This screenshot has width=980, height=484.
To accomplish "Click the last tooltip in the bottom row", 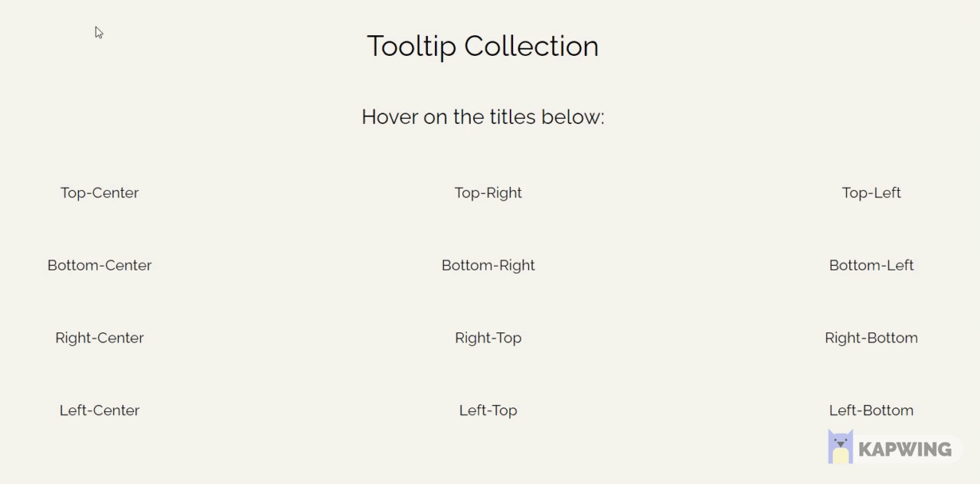I will (871, 410).
